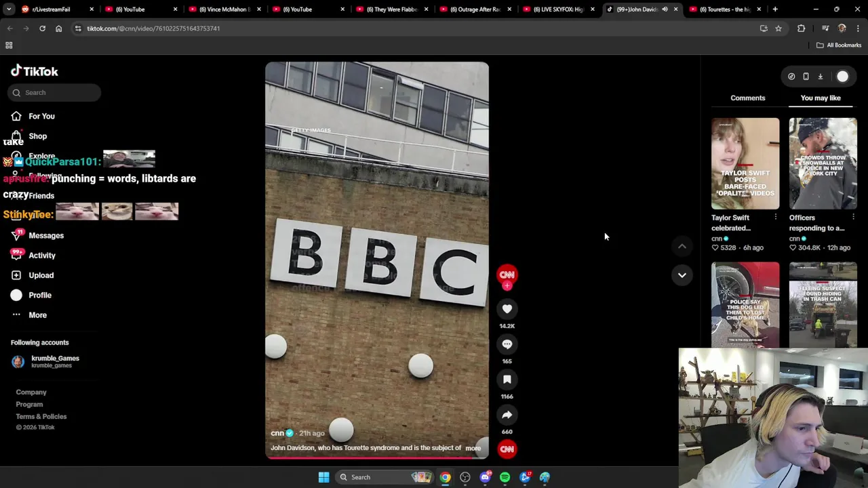Screen dimensions: 868x488
Task: Click the Windows taskbar search box
Action: 385,477
